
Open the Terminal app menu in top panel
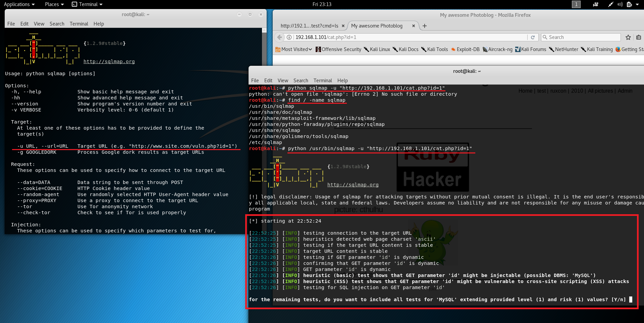(x=87, y=4)
